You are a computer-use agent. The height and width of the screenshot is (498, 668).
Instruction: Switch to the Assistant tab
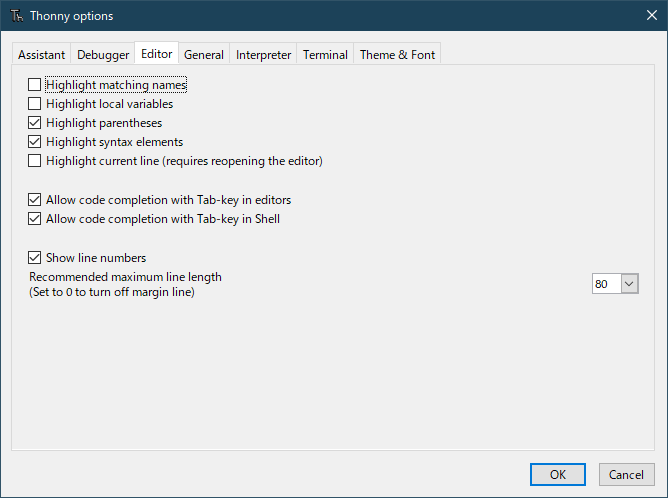[x=41, y=55]
